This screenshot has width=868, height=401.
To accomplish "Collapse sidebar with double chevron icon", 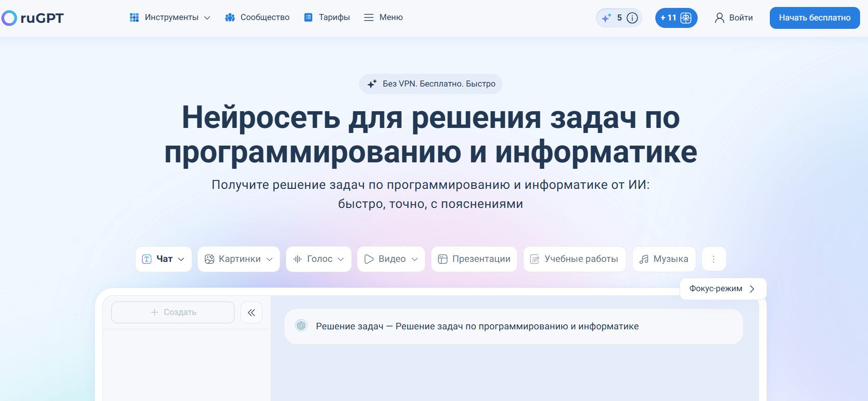I will tap(251, 313).
